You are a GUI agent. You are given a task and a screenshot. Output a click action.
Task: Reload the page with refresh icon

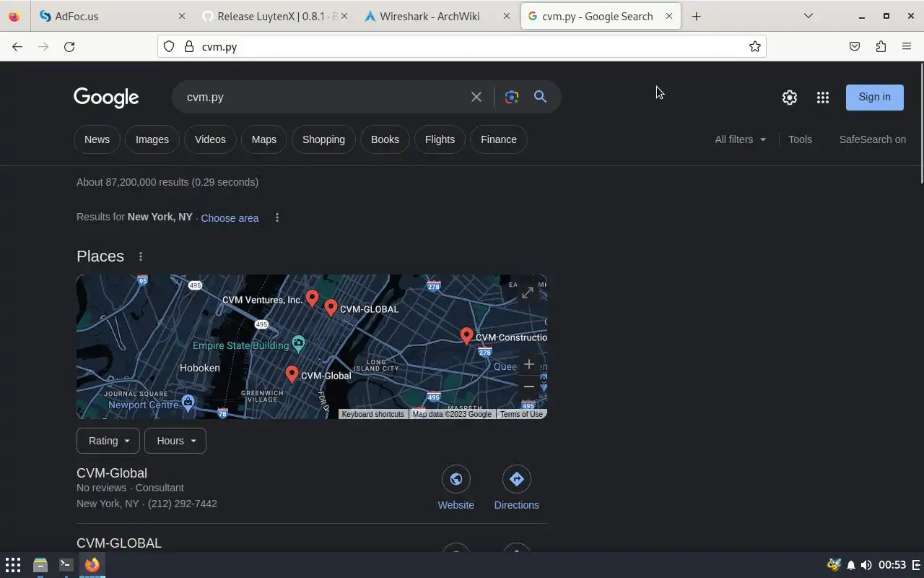(x=69, y=46)
